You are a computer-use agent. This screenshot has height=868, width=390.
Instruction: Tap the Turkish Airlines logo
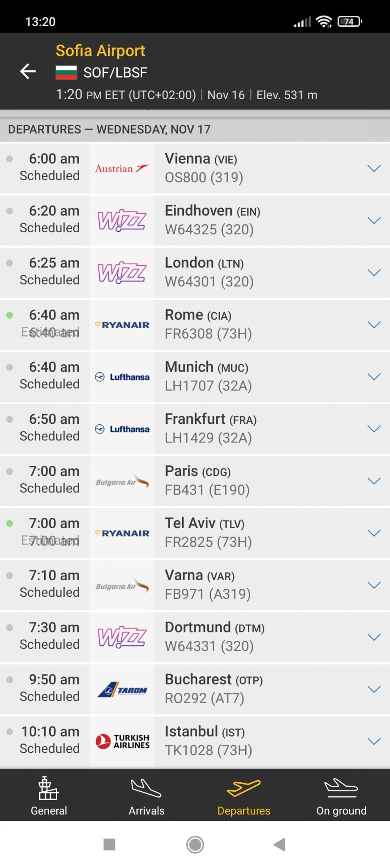(122, 741)
